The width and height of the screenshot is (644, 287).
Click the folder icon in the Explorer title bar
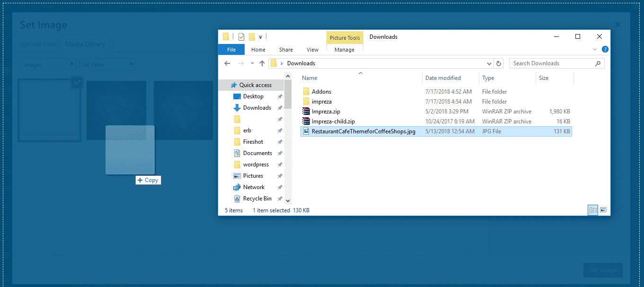(x=226, y=37)
